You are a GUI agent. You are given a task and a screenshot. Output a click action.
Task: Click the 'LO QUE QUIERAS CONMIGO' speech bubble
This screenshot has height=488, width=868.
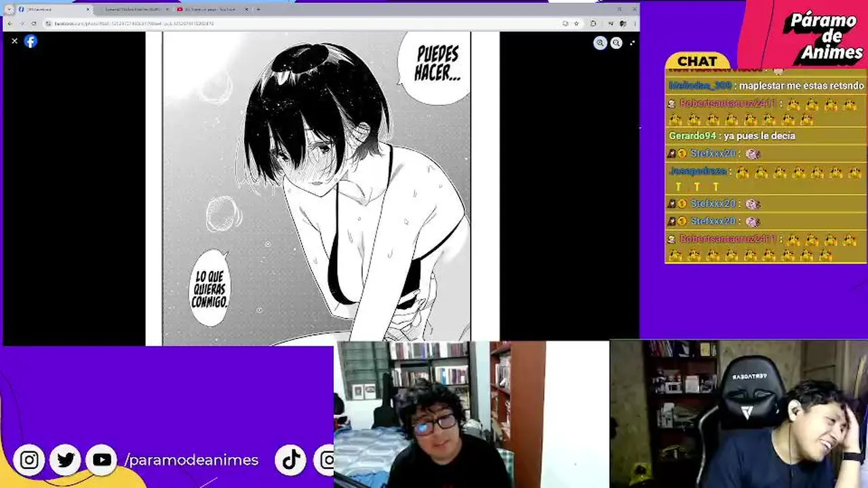[x=209, y=288]
